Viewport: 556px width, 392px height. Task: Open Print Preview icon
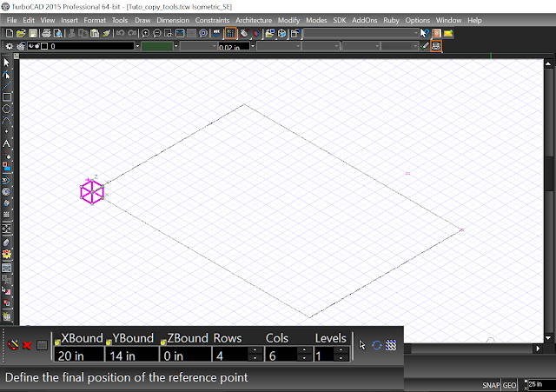58,33
